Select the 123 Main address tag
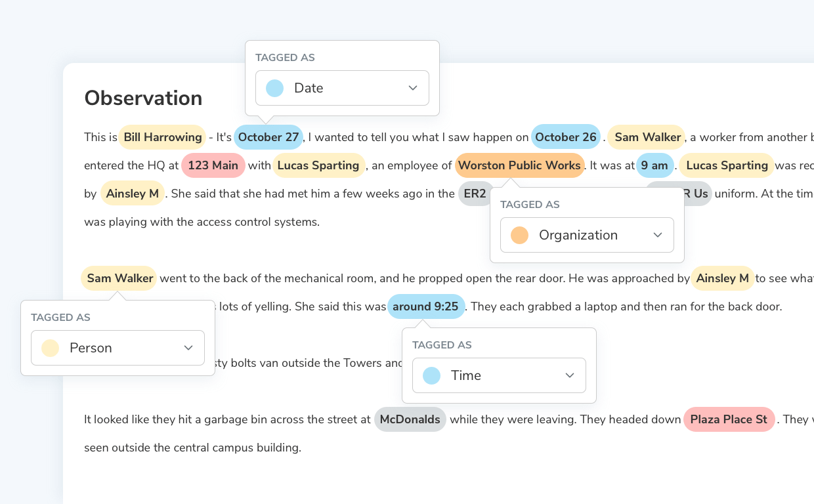 click(213, 165)
